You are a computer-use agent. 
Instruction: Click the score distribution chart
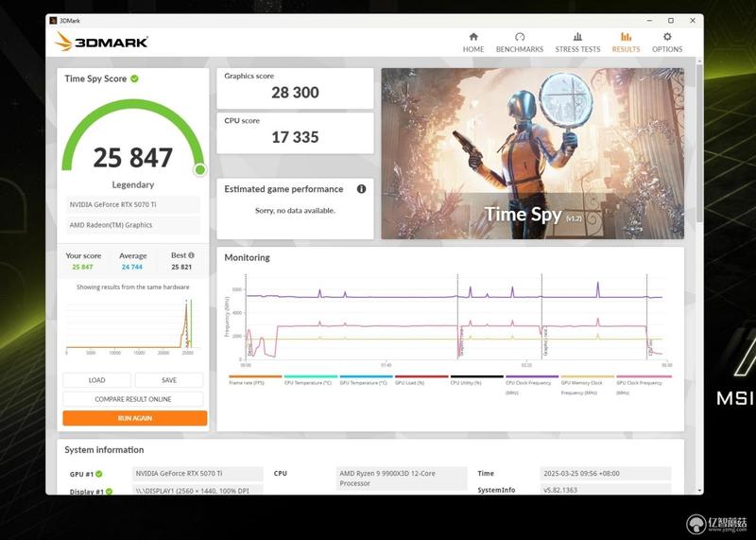131,326
